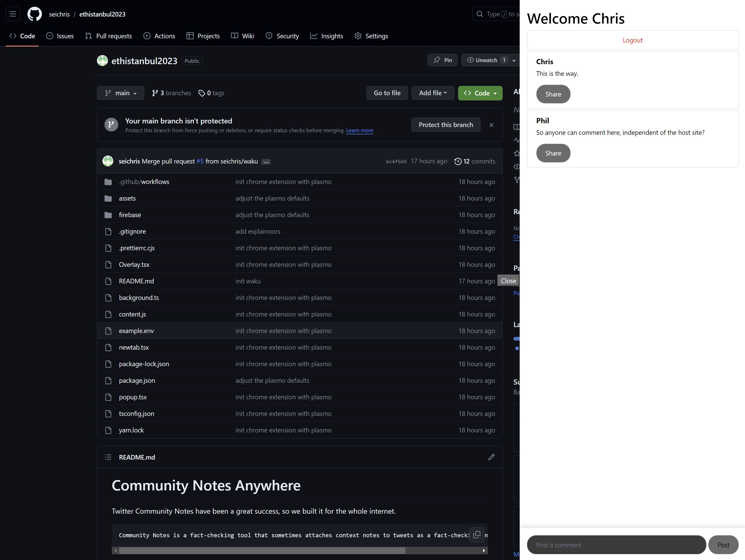Open the Pull requests tab
This screenshot has width=745, height=560.
click(108, 36)
